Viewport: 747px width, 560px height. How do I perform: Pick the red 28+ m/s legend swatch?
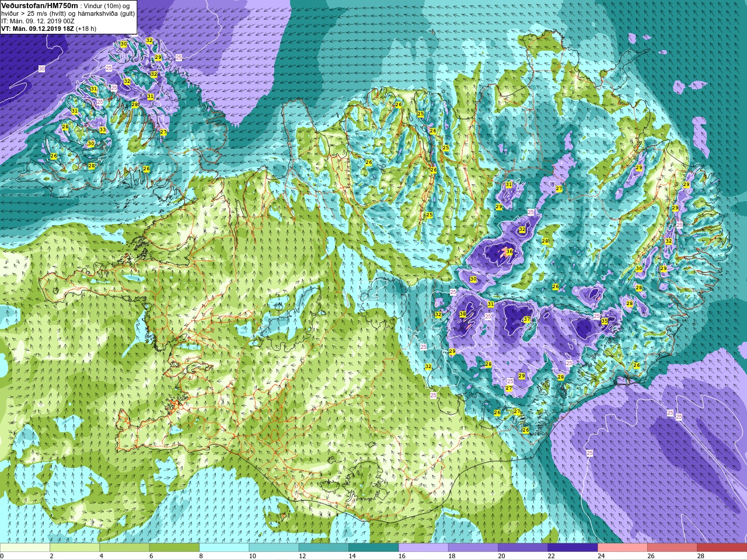pyautogui.click(x=722, y=548)
